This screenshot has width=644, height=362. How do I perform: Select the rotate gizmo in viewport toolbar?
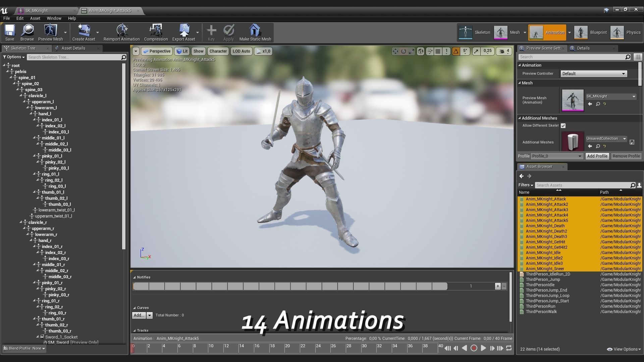pos(404,51)
